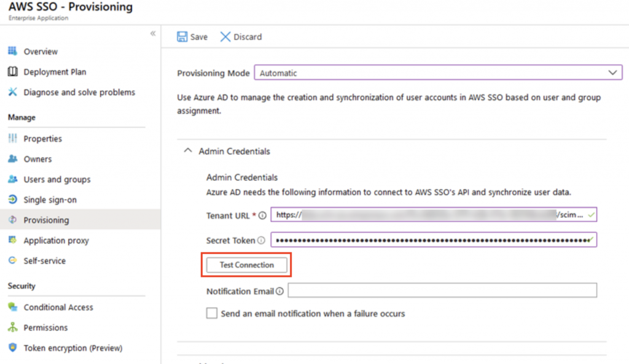This screenshot has width=629, height=364.
Task: Click the Deployment Plan book icon
Action: click(12, 71)
